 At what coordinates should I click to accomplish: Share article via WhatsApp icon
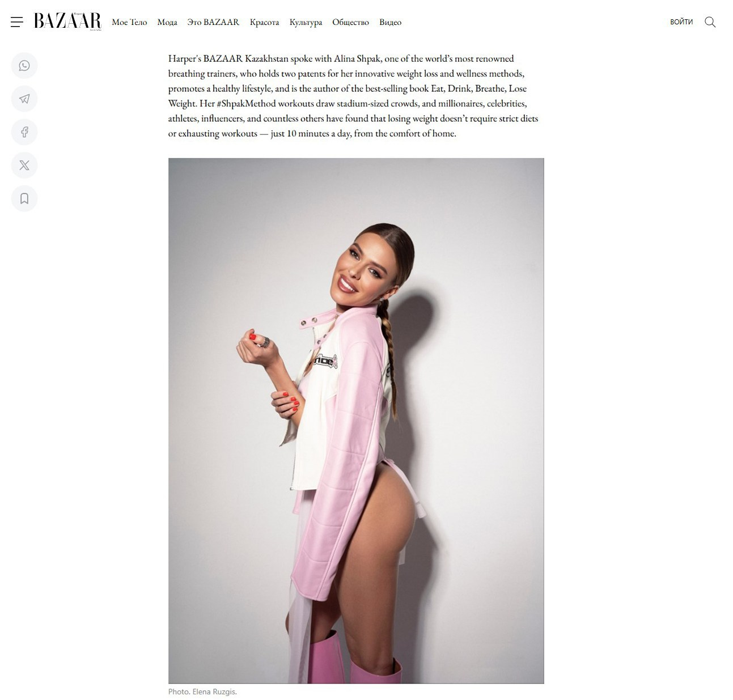coord(24,66)
